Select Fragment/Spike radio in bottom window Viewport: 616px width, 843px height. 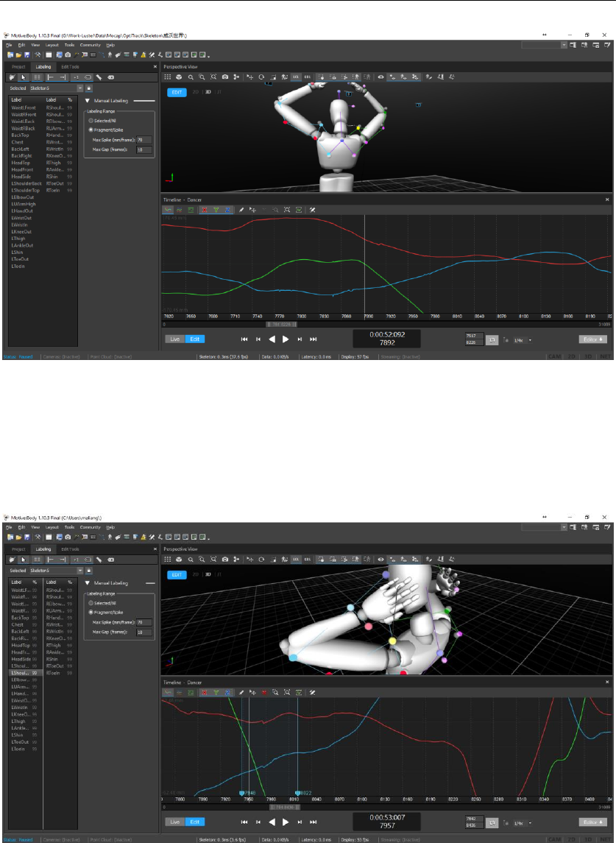[x=91, y=613]
